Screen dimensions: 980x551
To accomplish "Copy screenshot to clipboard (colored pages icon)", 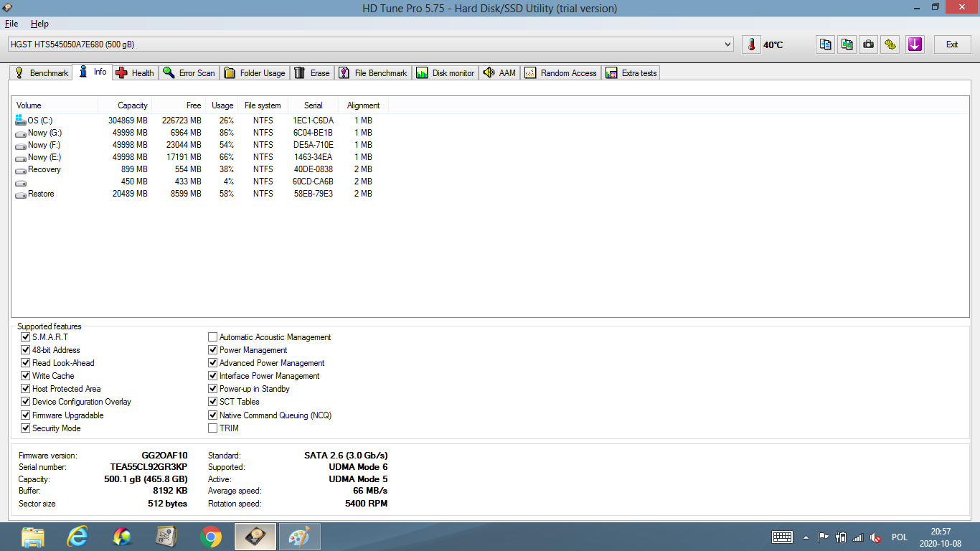I will pyautogui.click(x=847, y=44).
